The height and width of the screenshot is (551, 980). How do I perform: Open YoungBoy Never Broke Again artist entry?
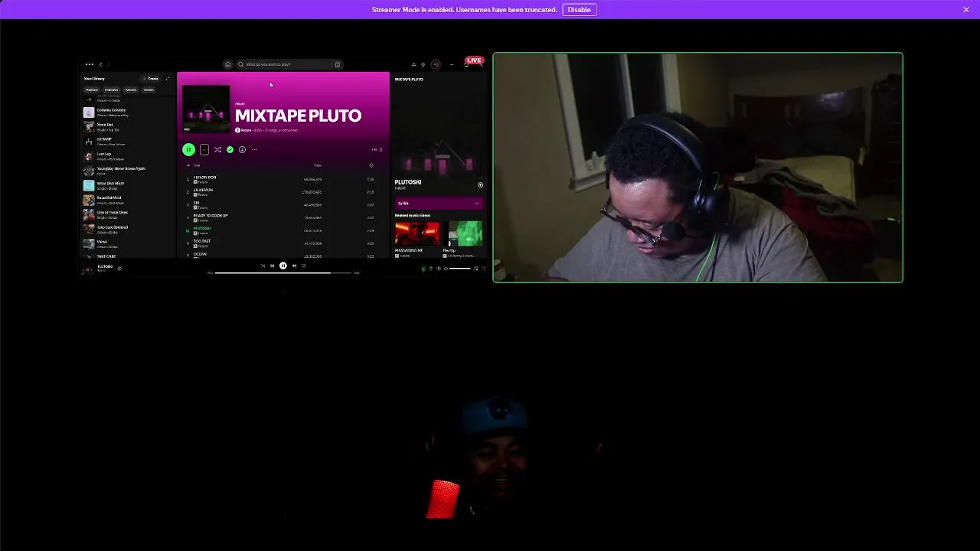[x=128, y=171]
